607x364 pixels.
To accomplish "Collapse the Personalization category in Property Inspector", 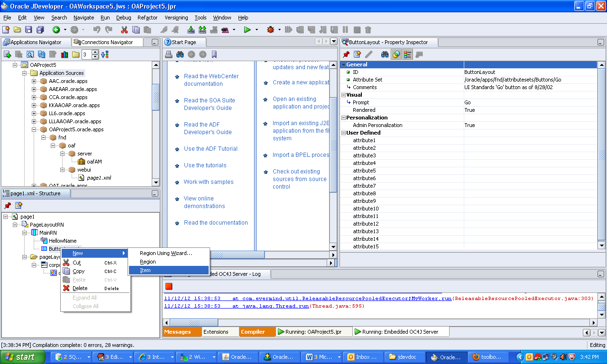I will tap(343, 118).
